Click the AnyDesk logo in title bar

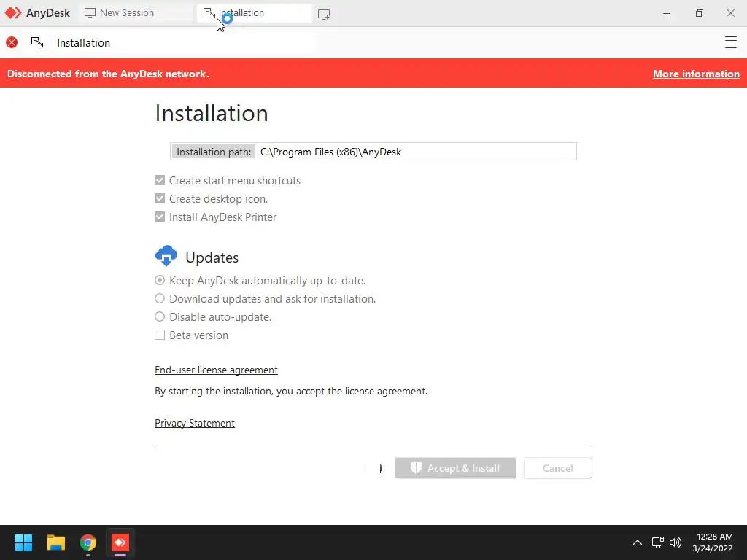click(13, 13)
